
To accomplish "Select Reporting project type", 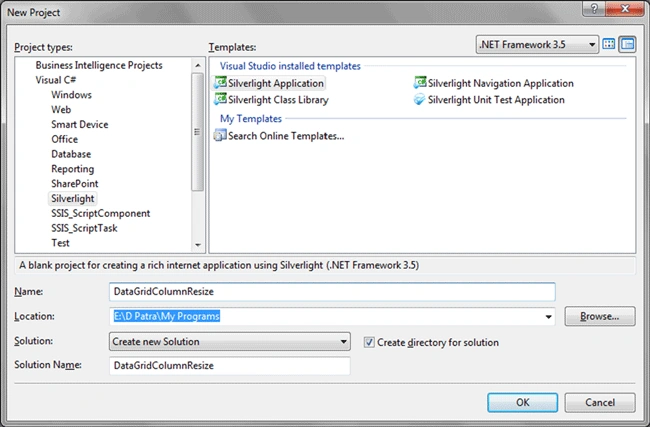I will click(73, 169).
